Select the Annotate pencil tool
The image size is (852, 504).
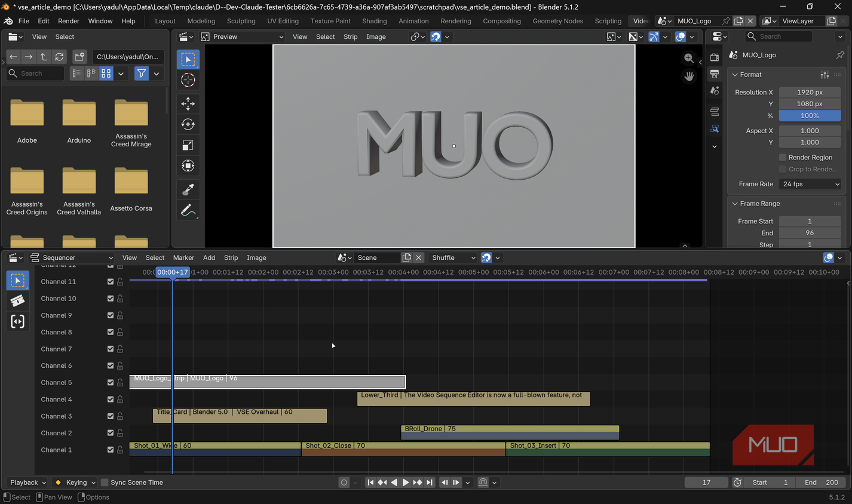[x=188, y=210]
